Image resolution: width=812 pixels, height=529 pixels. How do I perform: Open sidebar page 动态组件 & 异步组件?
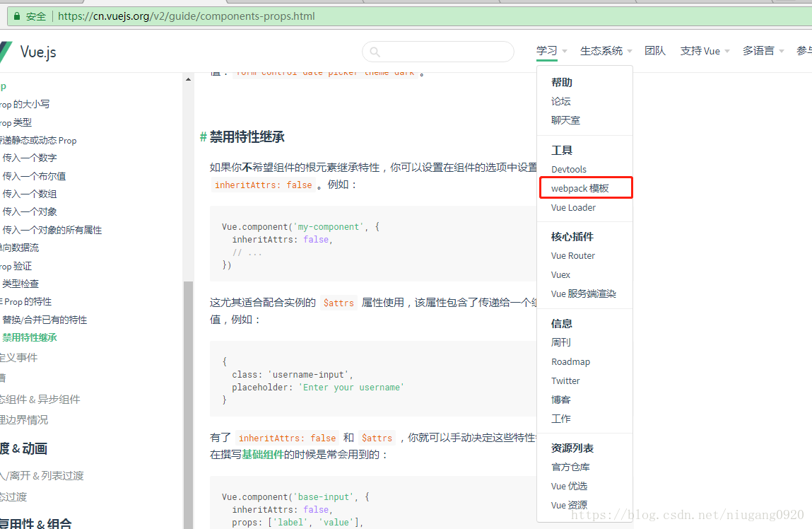(40, 400)
